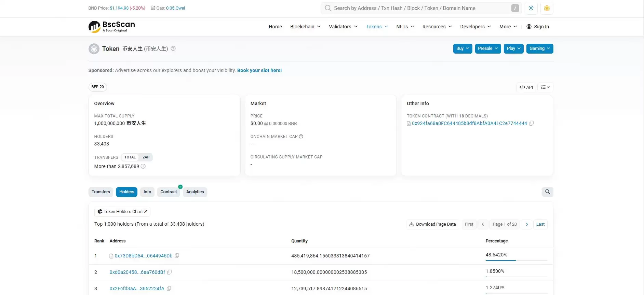Viewport: 644px width, 295px height.
Task: Click the onchain market cap help icon
Action: point(301,137)
